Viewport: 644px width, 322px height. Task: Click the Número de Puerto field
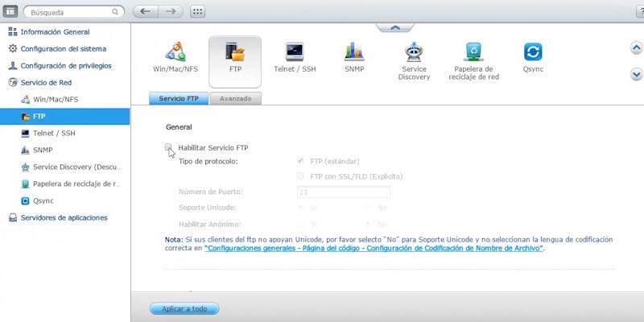click(x=344, y=192)
